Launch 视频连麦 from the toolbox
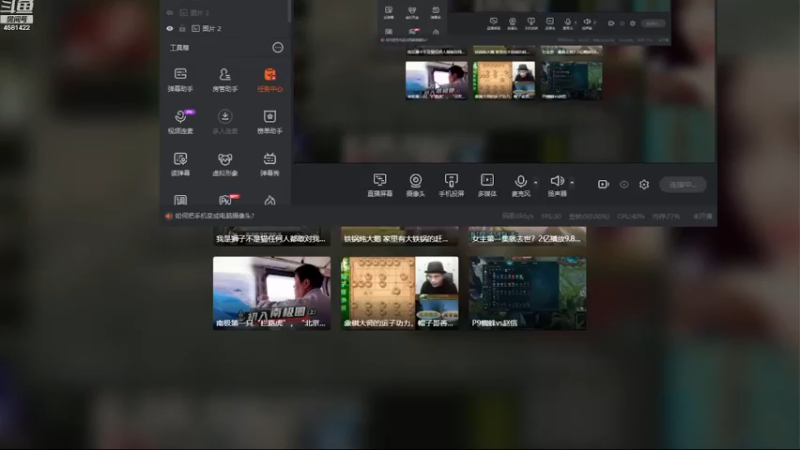The image size is (800, 450). [x=180, y=122]
